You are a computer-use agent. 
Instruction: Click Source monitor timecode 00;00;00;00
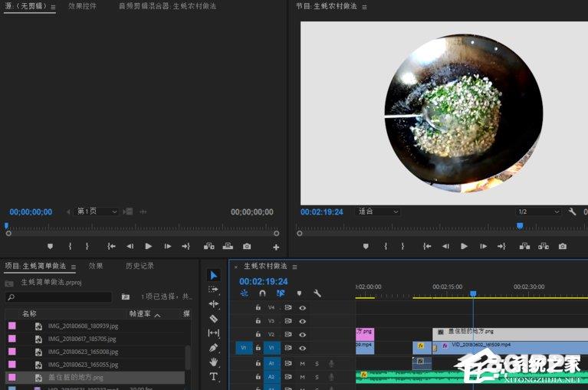(x=31, y=212)
